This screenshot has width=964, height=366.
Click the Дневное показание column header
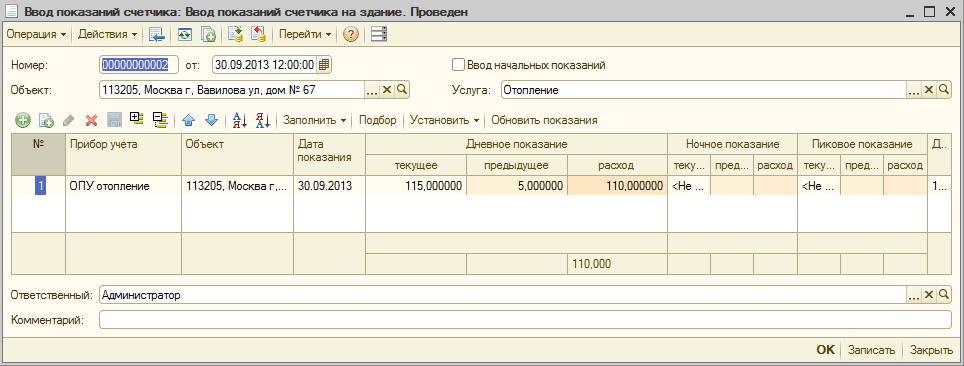point(516,145)
